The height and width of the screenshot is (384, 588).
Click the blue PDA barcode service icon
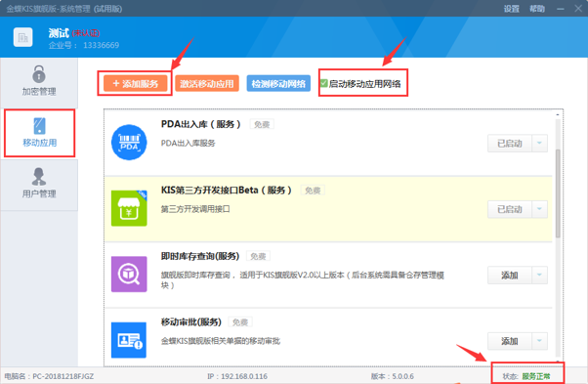129,143
